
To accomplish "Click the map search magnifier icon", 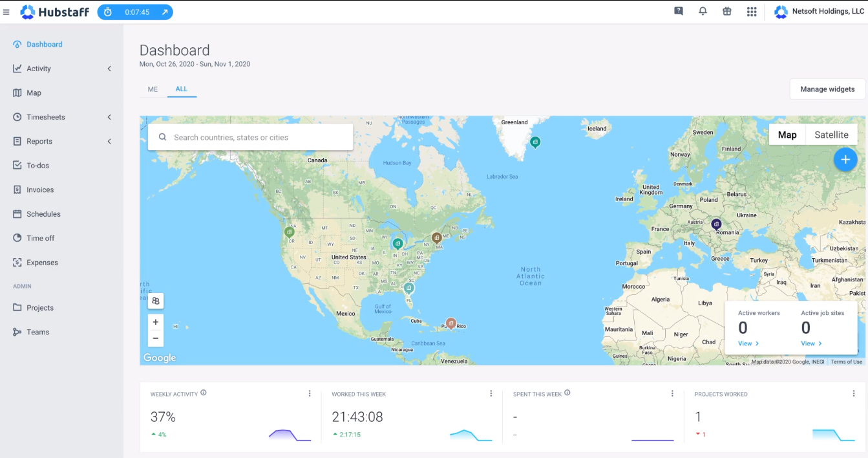I will pos(162,137).
